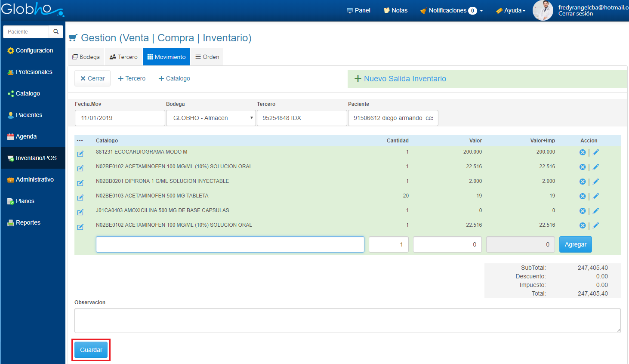Click the Observacion text area
This screenshot has height=364, width=629.
pyautogui.click(x=347, y=321)
